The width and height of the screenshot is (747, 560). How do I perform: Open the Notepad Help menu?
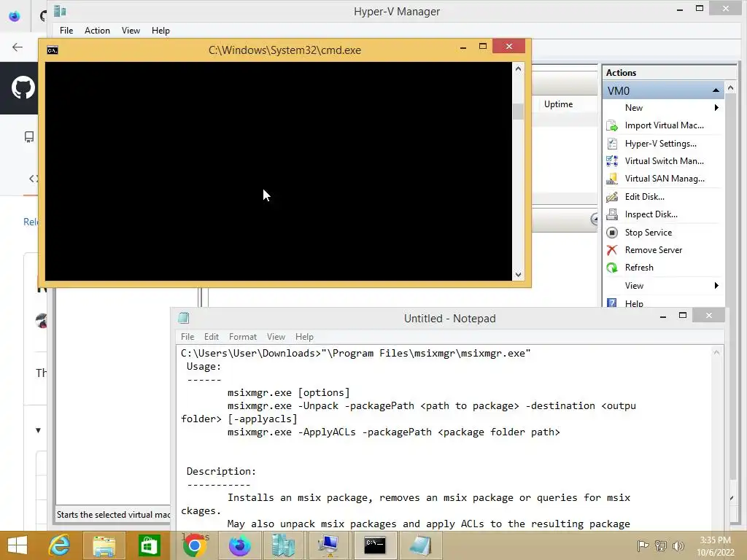(304, 337)
